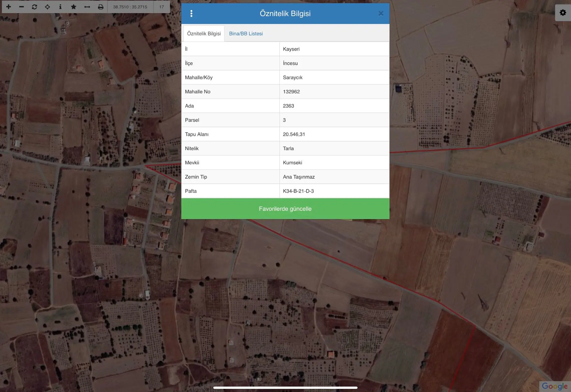571x392 pixels.
Task: Select the info query tool
Action: [x=60, y=7]
